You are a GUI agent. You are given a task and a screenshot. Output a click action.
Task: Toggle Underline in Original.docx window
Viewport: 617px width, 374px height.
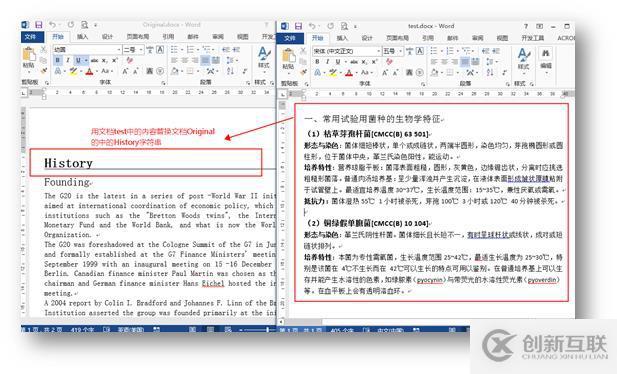78,60
